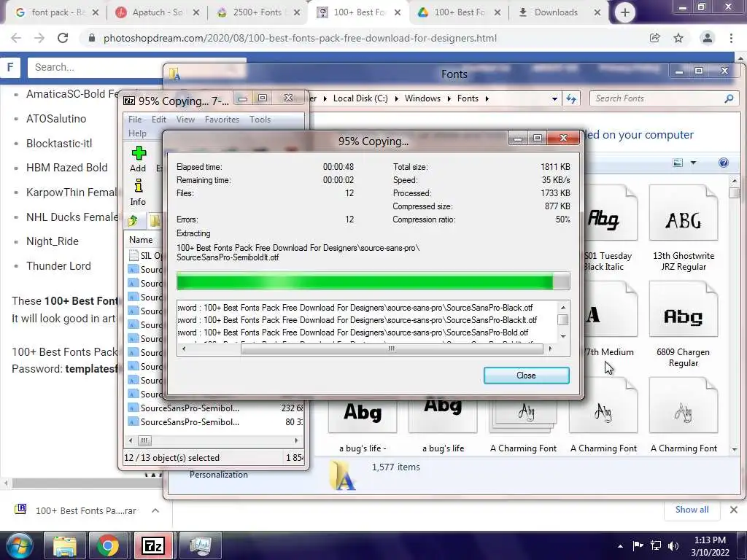Close the Downloads tab

pos(597,12)
